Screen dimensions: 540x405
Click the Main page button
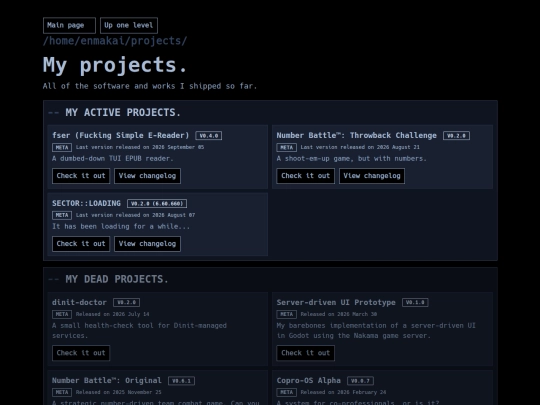pos(69,25)
